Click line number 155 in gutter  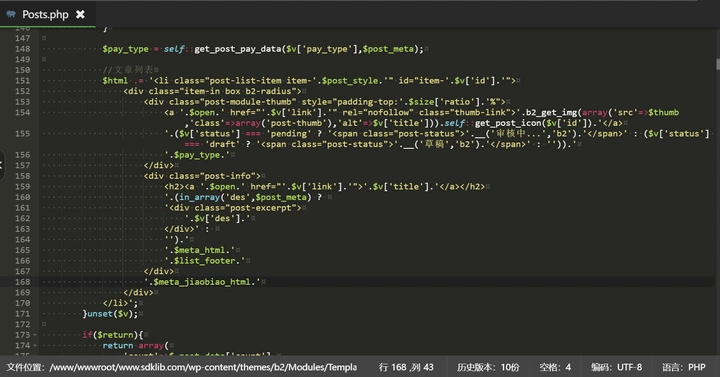point(22,133)
